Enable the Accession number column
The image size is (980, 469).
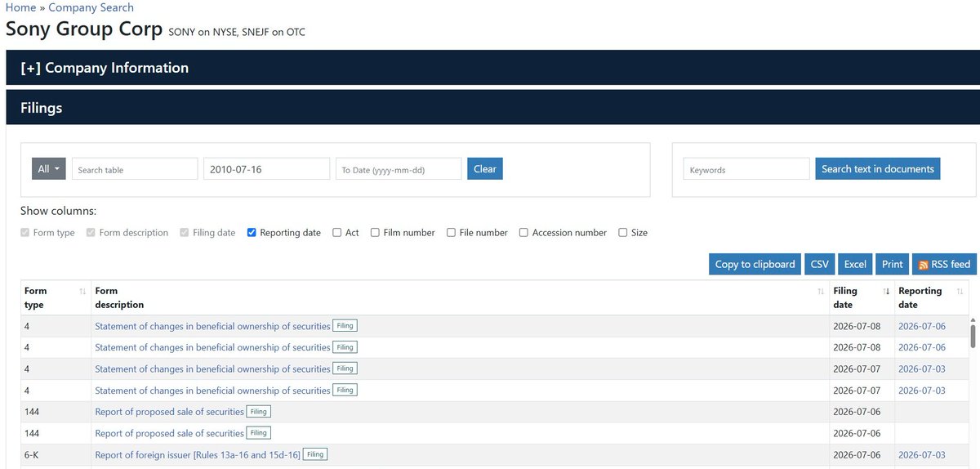click(x=524, y=233)
